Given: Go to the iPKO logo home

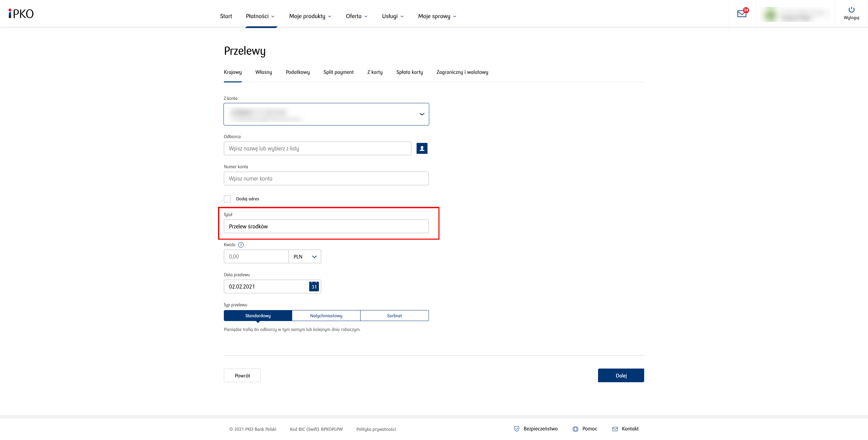Looking at the screenshot, I should [21, 14].
